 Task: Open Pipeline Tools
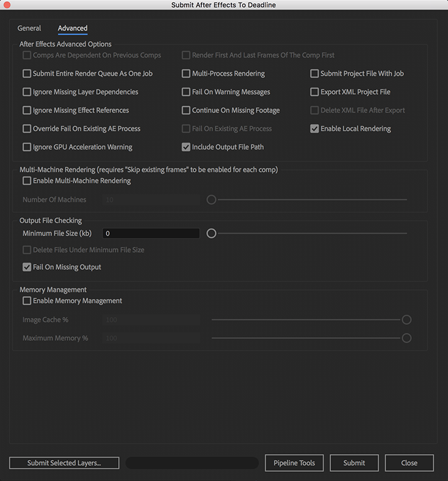(x=294, y=463)
